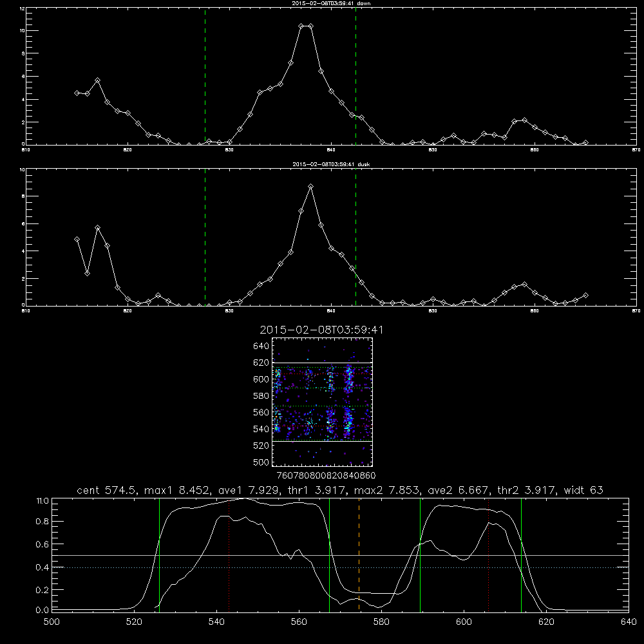
Task: Click x-axis label 870 under the dawn plot
Action: [636, 150]
